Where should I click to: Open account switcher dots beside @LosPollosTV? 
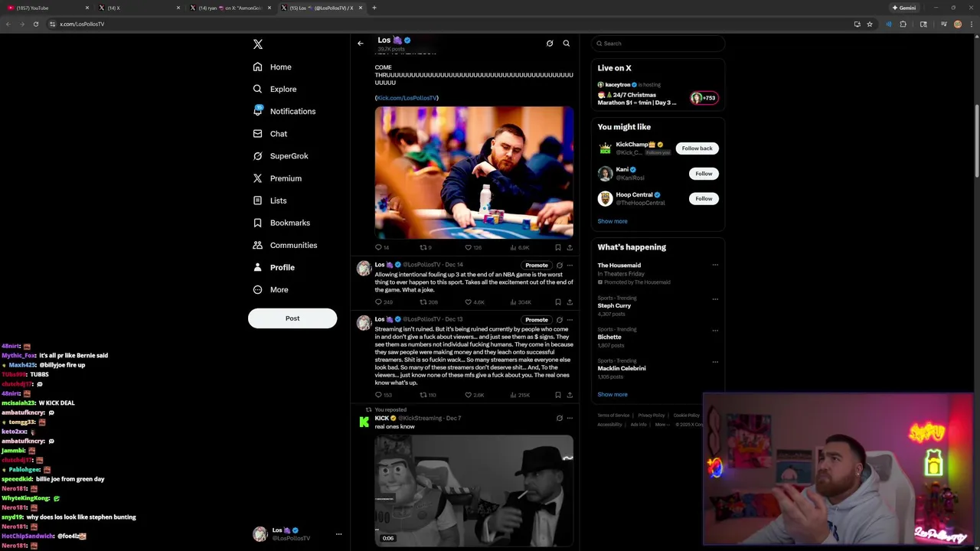[338, 534]
